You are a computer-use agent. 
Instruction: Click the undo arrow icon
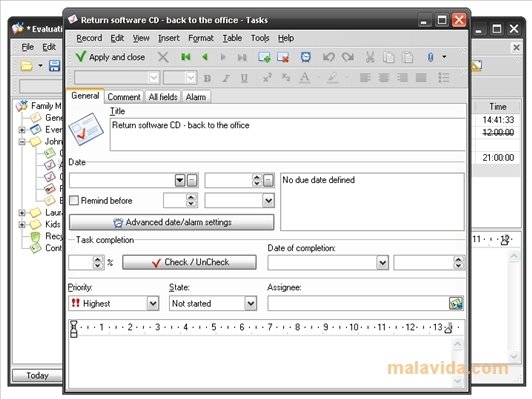tap(328, 57)
